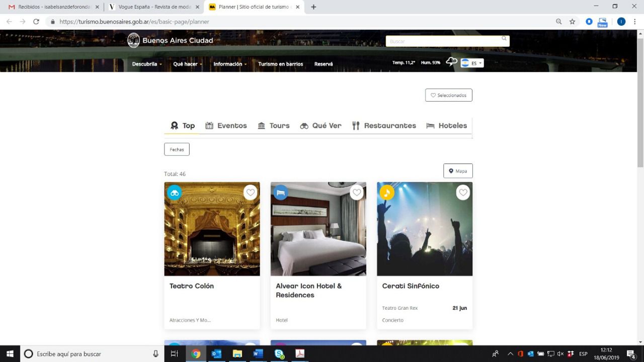Toggle heart favorite on Alvear Icon Hotel
Screen dimensions: 644x362
[x=357, y=192]
